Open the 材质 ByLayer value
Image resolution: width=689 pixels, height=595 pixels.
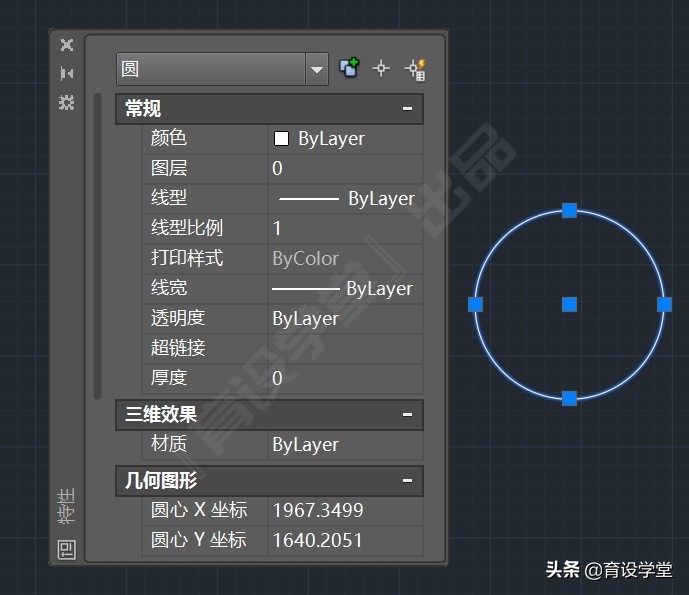(345, 445)
